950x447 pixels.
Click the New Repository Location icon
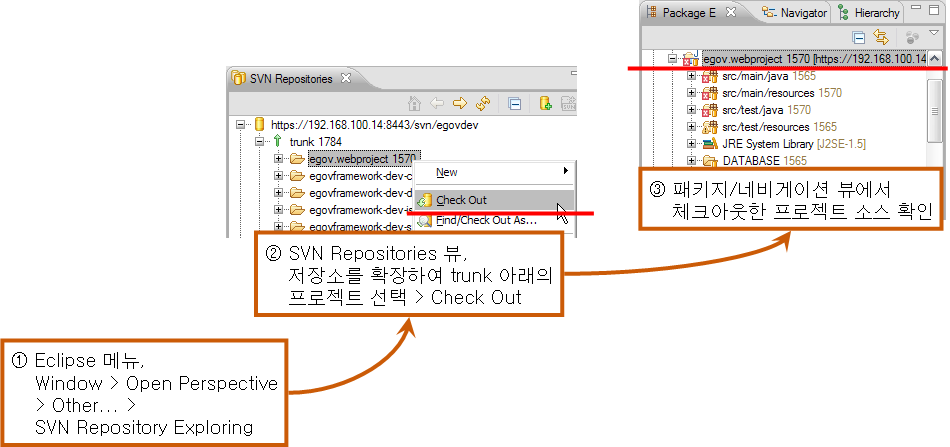point(545,103)
